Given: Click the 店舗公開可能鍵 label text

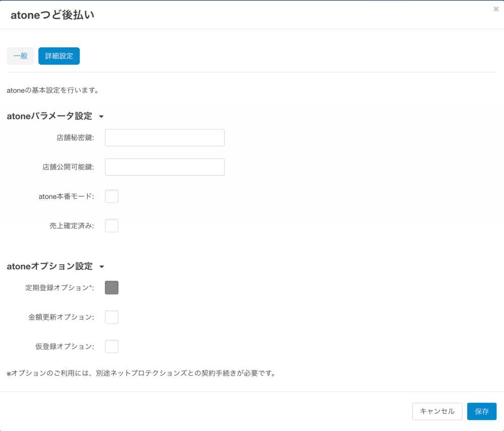Looking at the screenshot, I should (68, 167).
